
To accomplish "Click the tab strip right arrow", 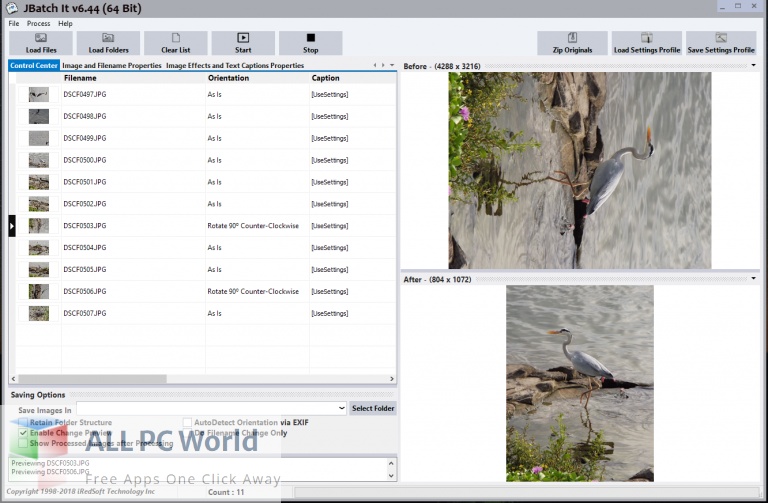I will tap(383, 65).
